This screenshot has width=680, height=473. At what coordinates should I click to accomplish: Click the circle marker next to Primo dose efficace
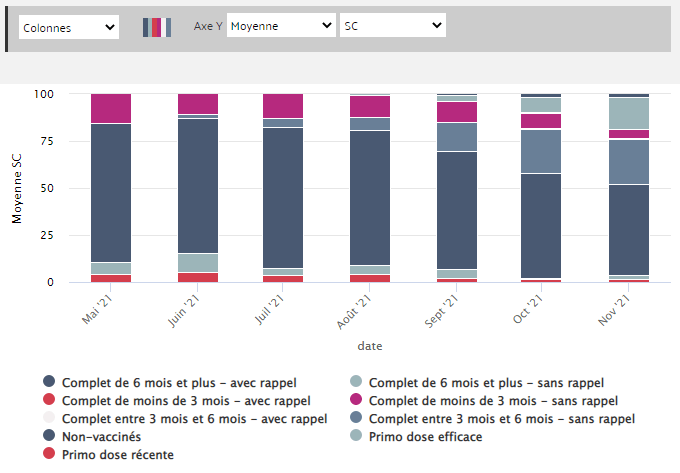(x=356, y=436)
